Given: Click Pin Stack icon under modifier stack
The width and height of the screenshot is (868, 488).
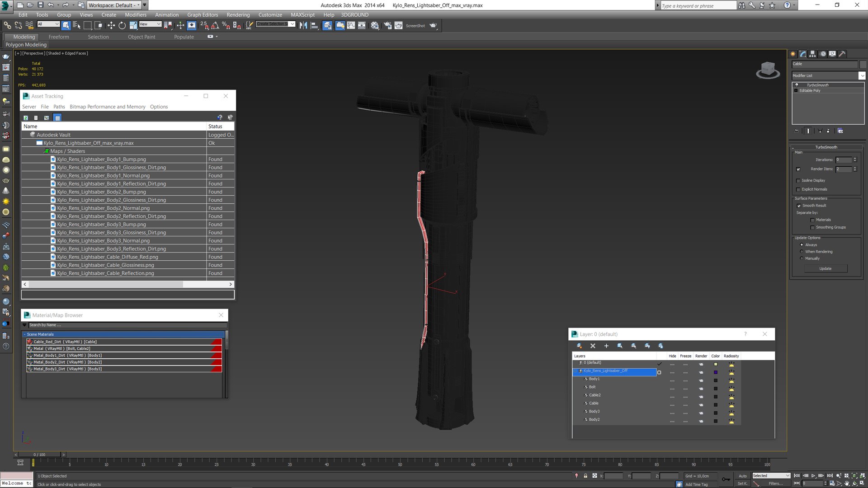Looking at the screenshot, I should coord(797,131).
